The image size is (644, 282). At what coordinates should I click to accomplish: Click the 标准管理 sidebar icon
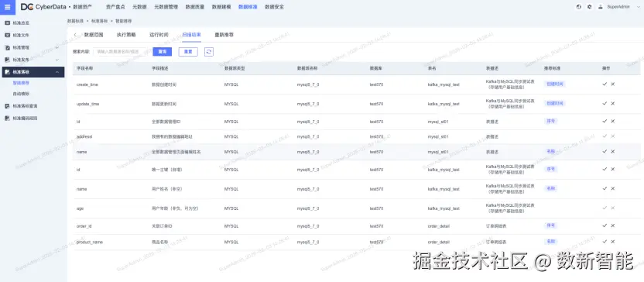(x=7, y=48)
